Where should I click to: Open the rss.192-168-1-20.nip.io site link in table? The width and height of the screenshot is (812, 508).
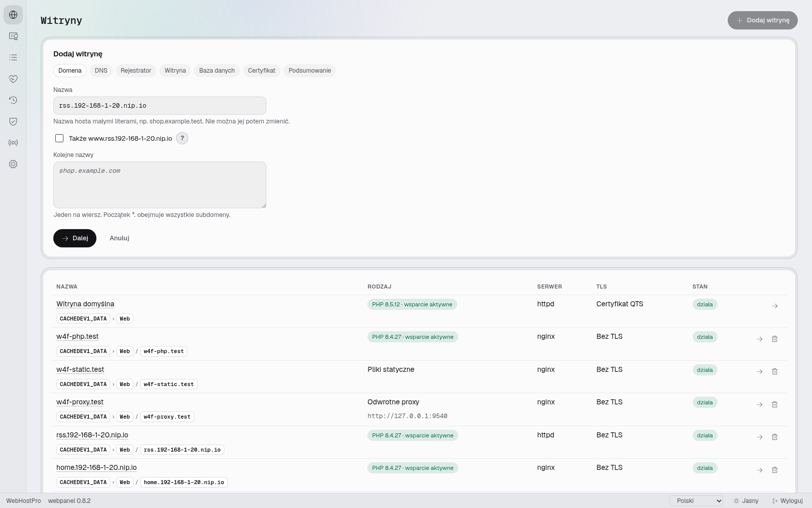click(x=92, y=435)
